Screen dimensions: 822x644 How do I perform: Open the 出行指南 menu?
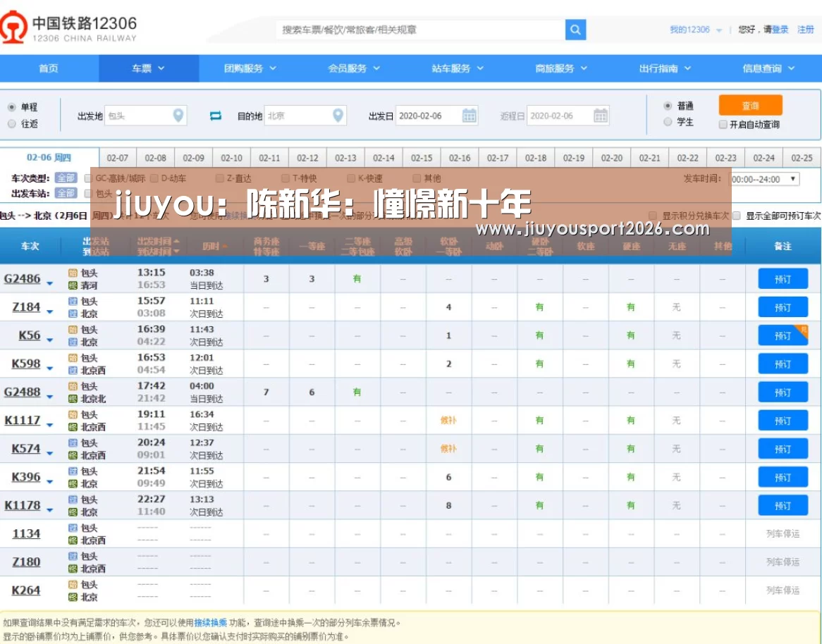[x=665, y=68]
